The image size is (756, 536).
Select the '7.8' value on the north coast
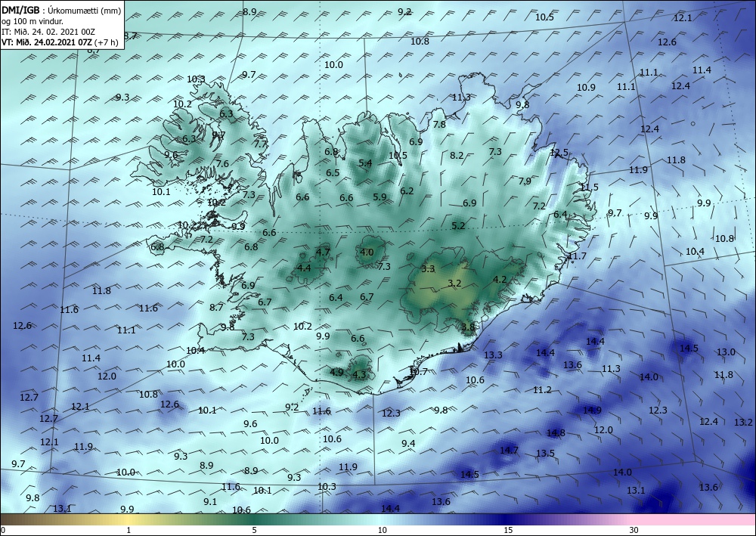pos(439,124)
